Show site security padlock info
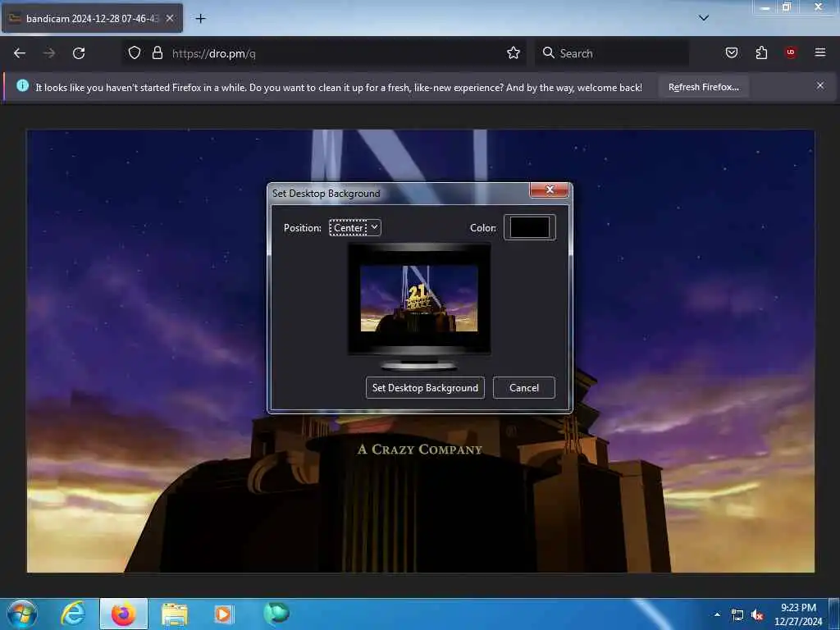The width and height of the screenshot is (840, 630). [x=157, y=53]
